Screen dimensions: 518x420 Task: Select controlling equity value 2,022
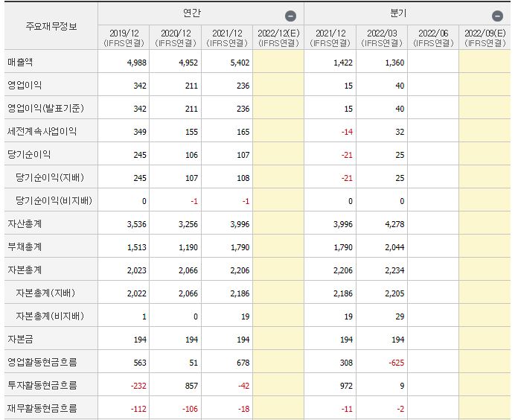(137, 293)
